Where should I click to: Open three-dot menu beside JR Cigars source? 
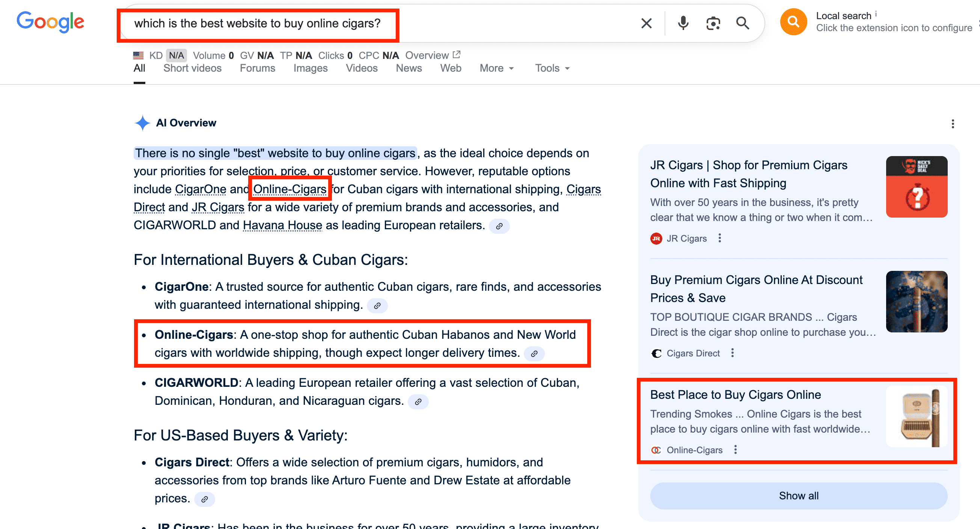coord(719,238)
